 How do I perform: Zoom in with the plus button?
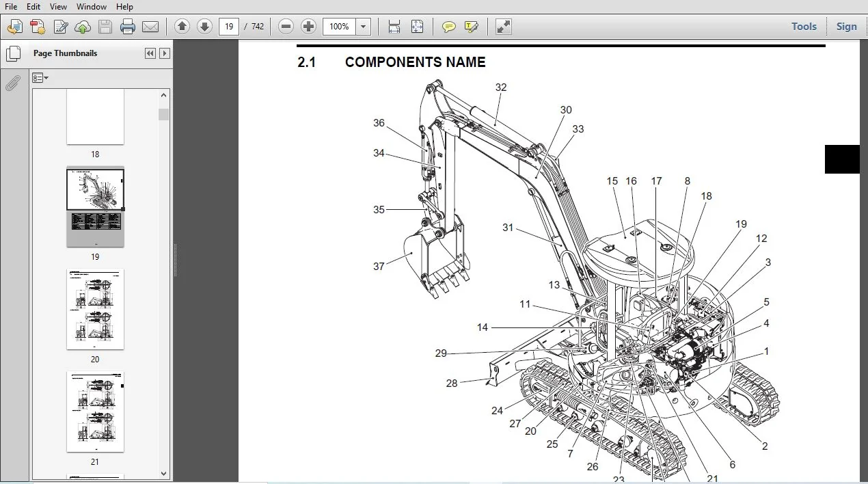click(309, 27)
